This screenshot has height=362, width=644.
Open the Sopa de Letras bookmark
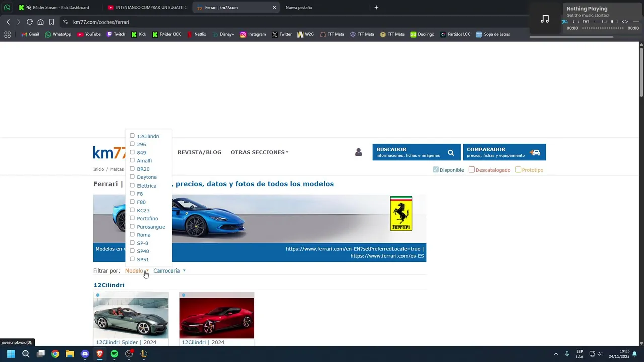pos(493,34)
